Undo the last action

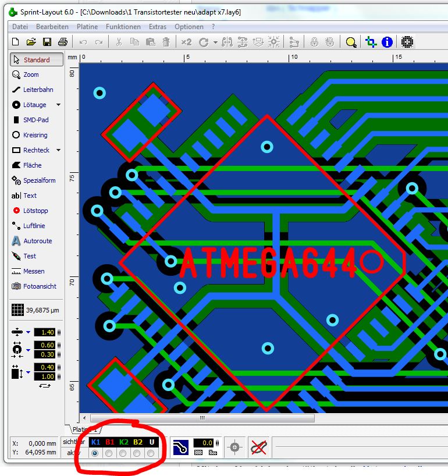(83, 42)
